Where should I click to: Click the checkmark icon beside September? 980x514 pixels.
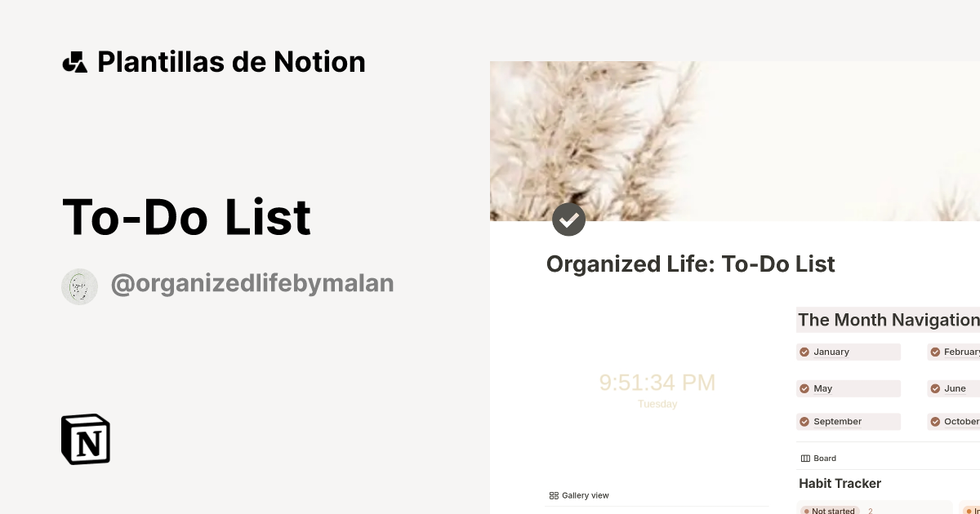click(x=804, y=421)
